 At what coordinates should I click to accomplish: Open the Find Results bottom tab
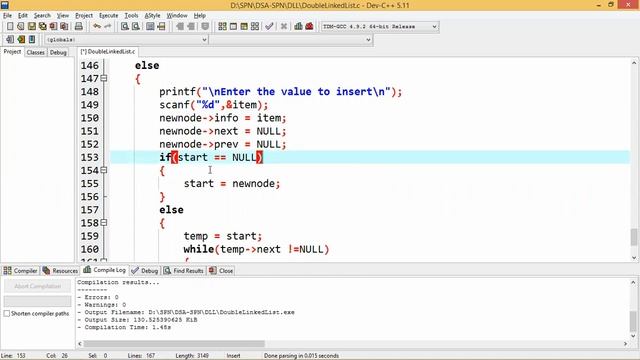[184, 271]
